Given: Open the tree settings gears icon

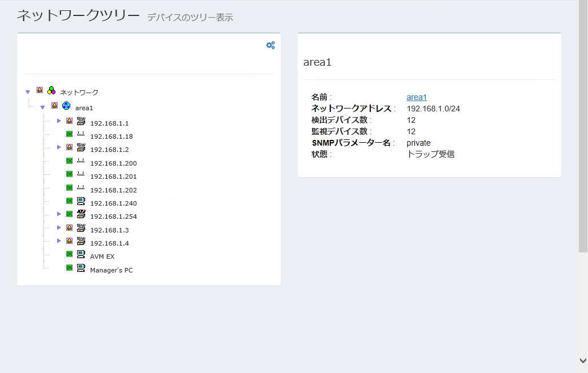Looking at the screenshot, I should tap(270, 45).
